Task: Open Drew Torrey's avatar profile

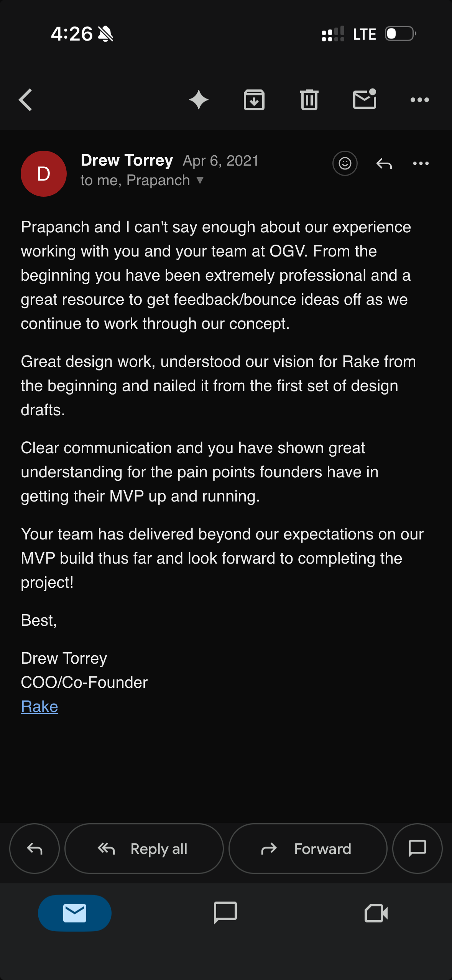Action: pos(44,174)
